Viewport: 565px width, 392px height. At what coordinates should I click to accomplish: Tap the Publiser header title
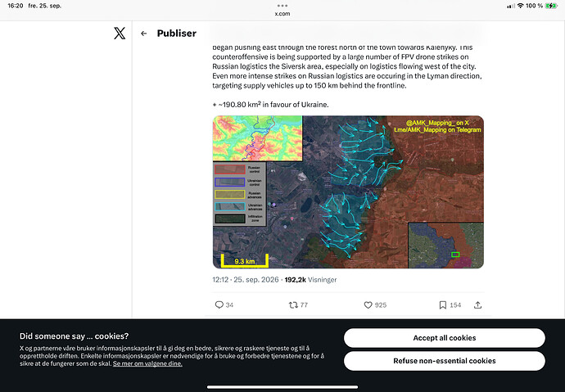[177, 34]
